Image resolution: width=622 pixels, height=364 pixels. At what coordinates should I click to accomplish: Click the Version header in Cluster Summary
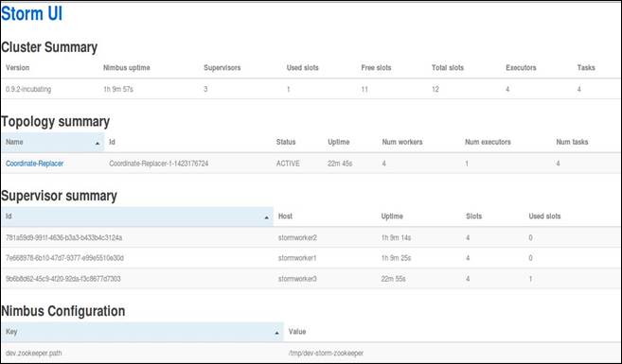click(x=17, y=68)
